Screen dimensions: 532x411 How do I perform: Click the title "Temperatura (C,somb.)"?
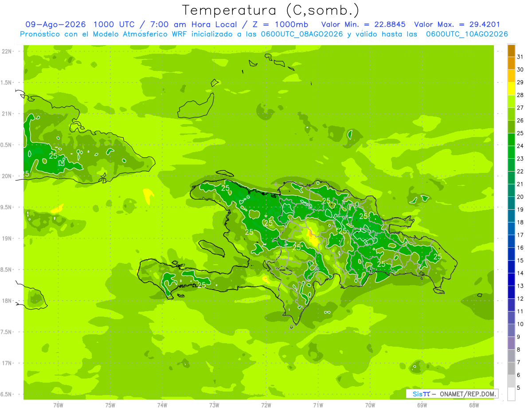pos(271,10)
